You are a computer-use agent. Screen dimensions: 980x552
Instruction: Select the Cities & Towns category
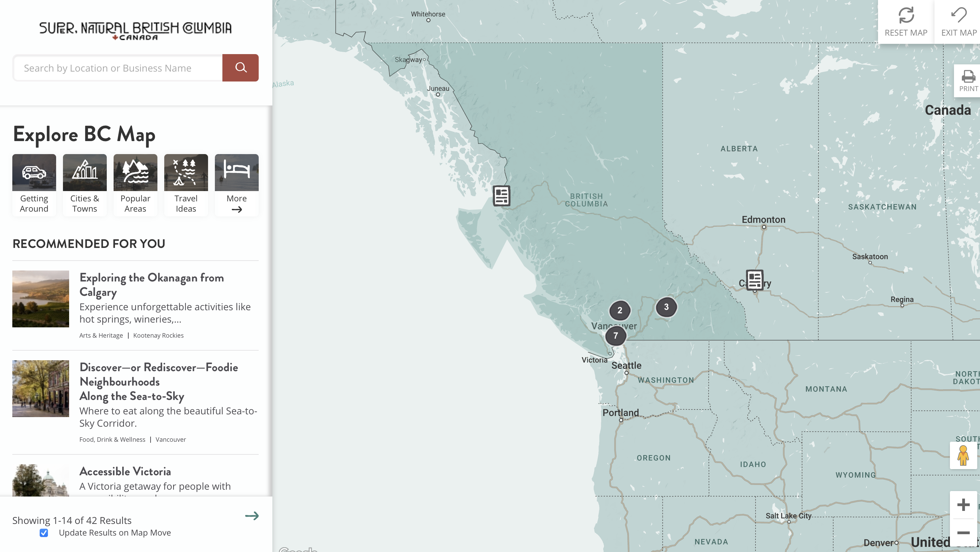[x=85, y=185]
